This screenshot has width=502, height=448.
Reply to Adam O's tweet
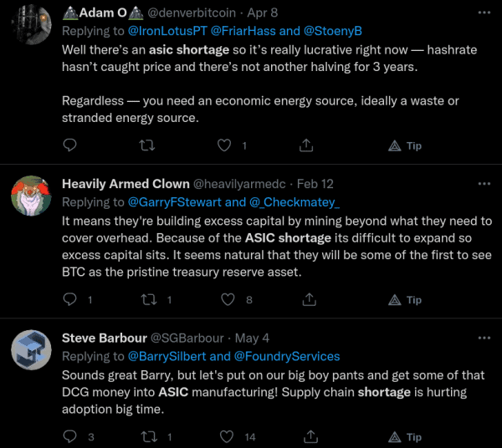click(70, 145)
